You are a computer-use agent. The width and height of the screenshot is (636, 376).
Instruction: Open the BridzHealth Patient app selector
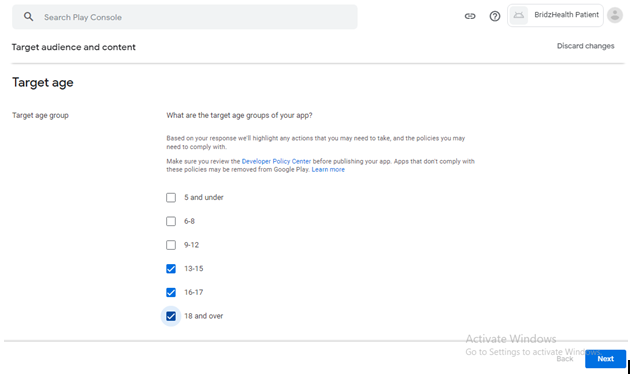click(x=555, y=15)
